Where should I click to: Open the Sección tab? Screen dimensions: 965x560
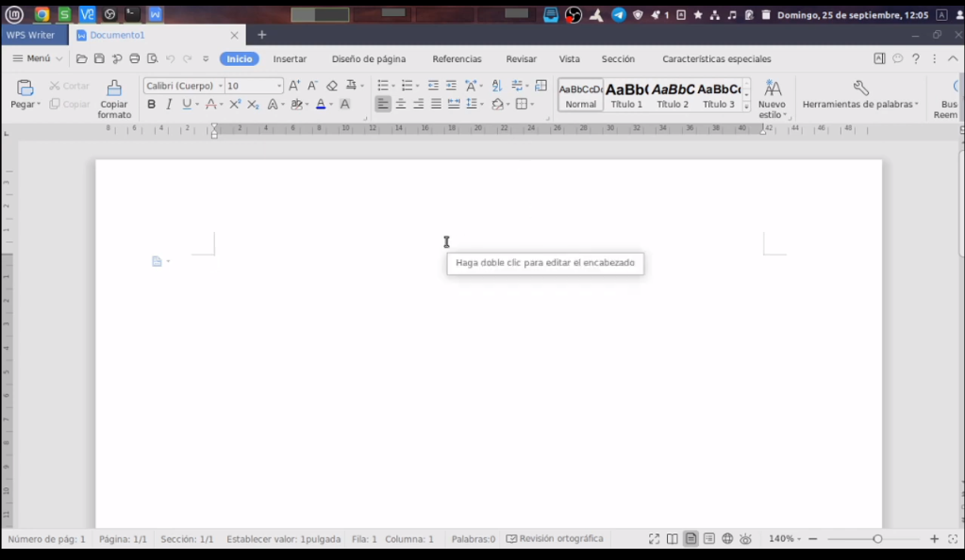[618, 59]
